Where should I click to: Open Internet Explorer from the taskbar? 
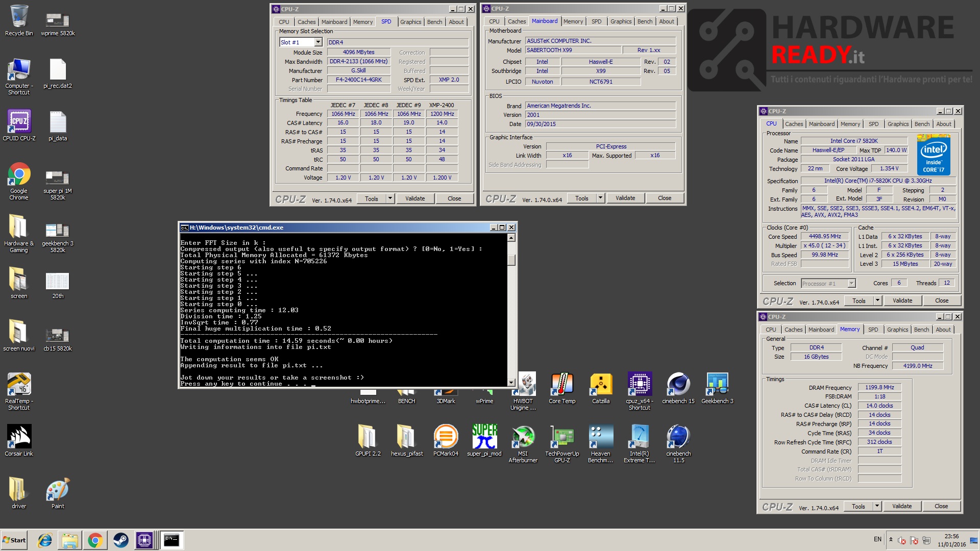tap(45, 540)
